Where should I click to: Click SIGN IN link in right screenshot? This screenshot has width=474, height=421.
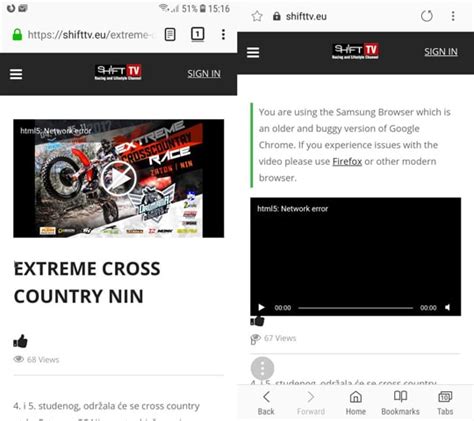click(441, 52)
